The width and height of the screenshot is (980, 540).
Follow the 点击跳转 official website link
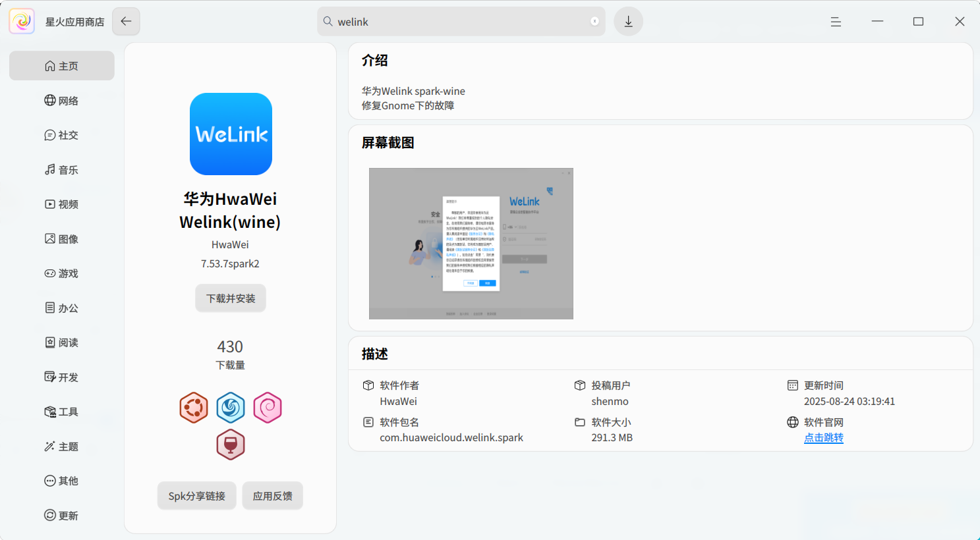tap(824, 438)
